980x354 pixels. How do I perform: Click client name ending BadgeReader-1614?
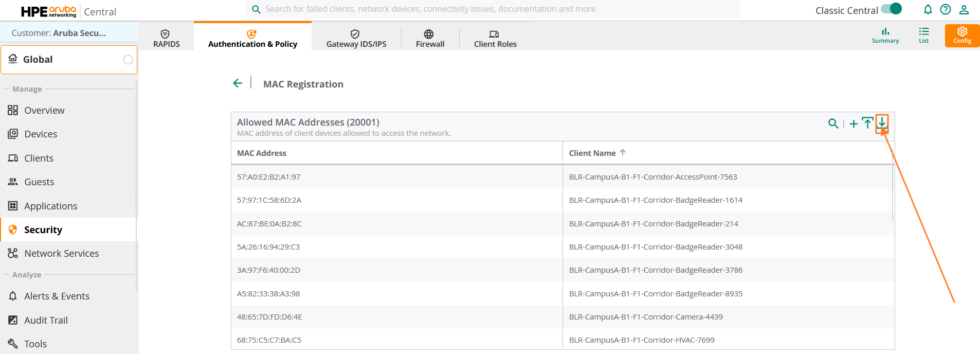656,200
